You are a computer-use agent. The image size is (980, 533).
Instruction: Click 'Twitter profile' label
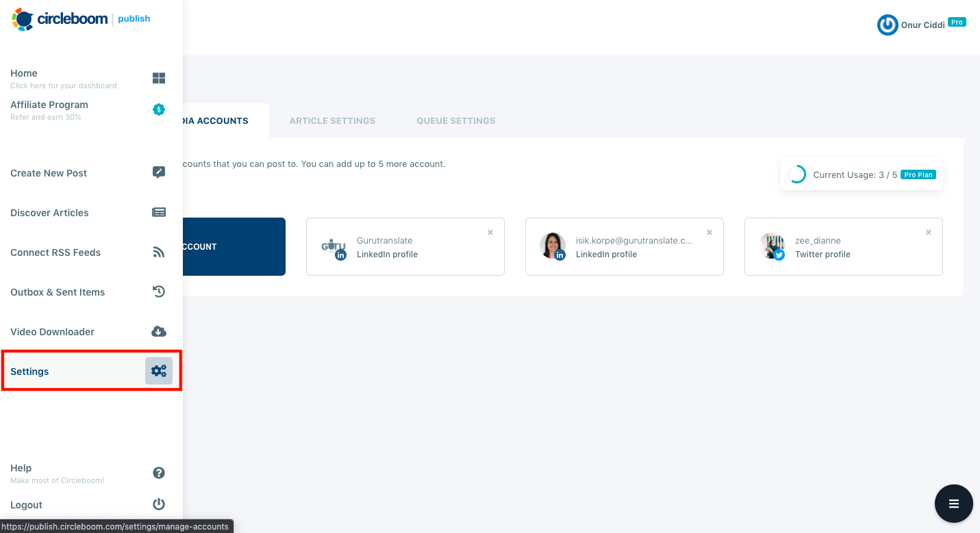[822, 254]
